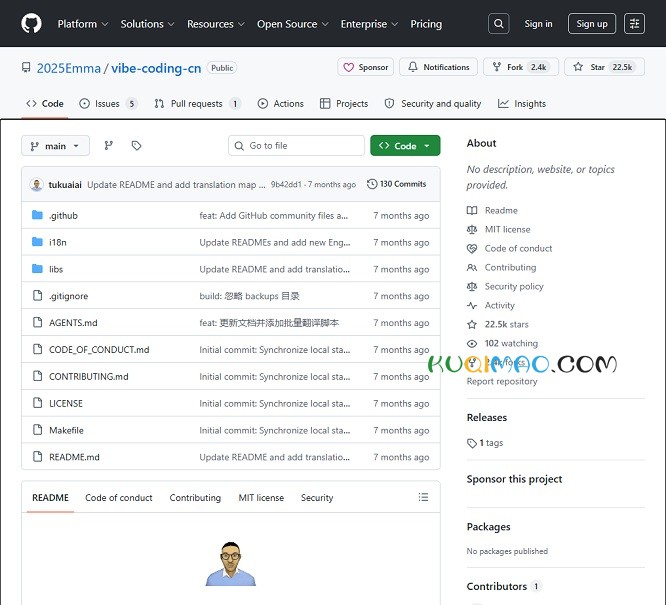Click the commit history clock icon
Viewport: 666px width, 605px height.
point(372,184)
